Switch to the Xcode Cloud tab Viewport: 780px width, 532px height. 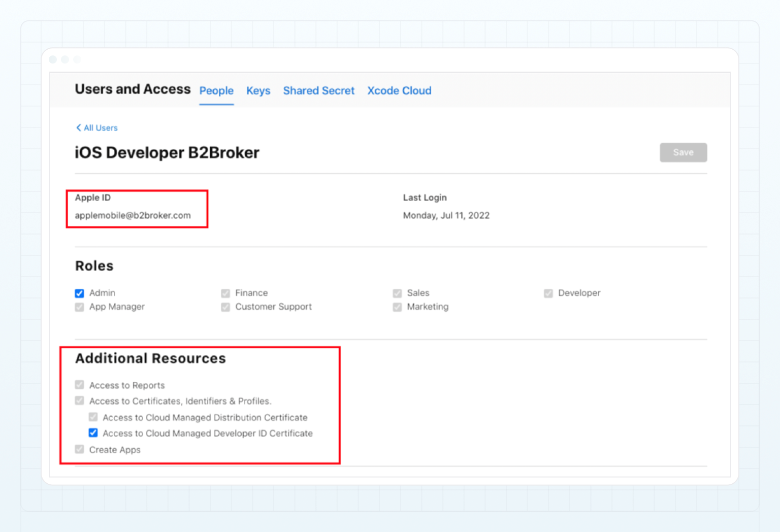[x=399, y=90]
